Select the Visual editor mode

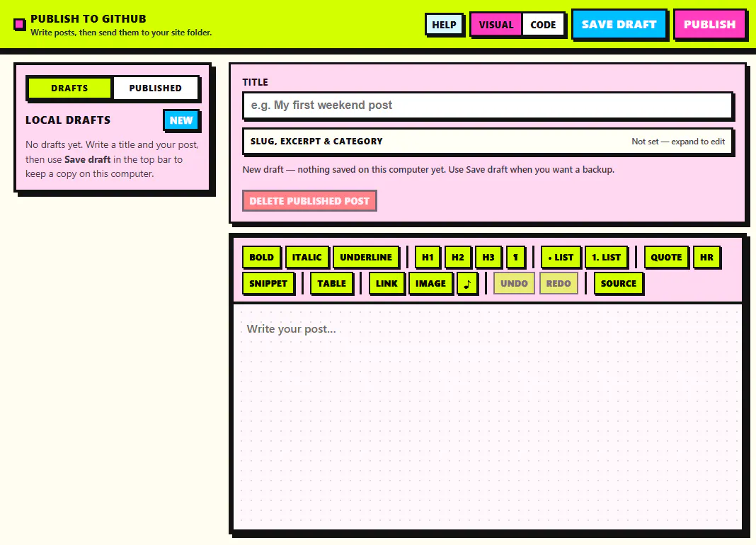coord(496,25)
